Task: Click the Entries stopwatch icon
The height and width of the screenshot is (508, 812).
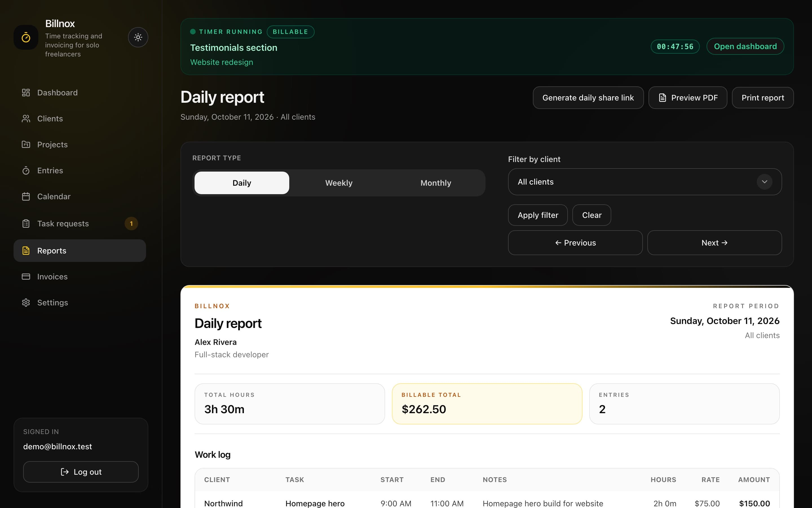Action: pos(26,170)
